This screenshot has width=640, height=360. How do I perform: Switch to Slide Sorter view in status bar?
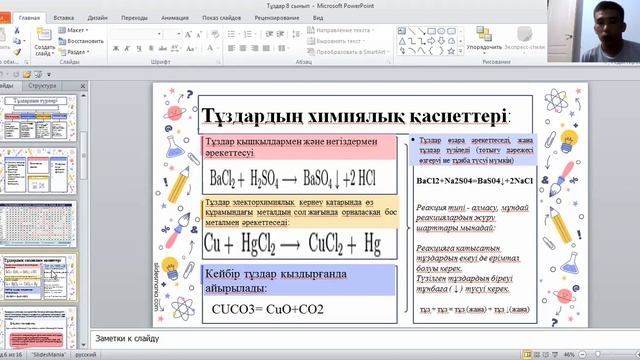tap(537, 355)
